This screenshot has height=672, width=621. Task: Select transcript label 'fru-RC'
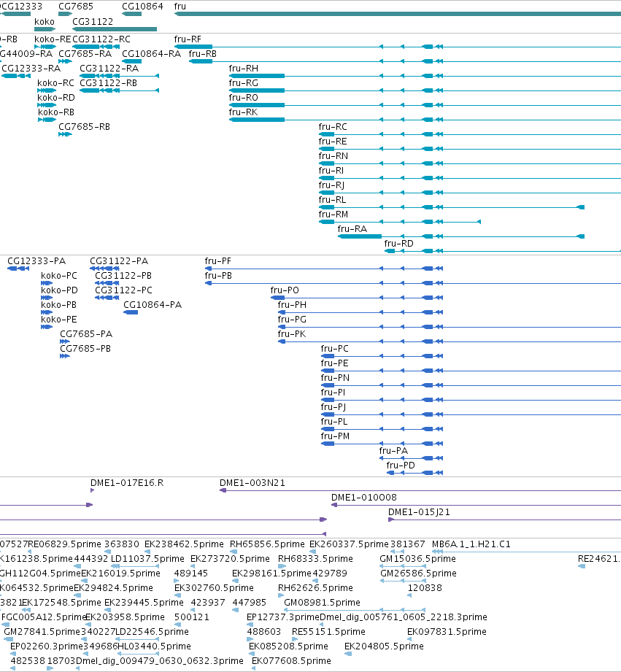333,127
